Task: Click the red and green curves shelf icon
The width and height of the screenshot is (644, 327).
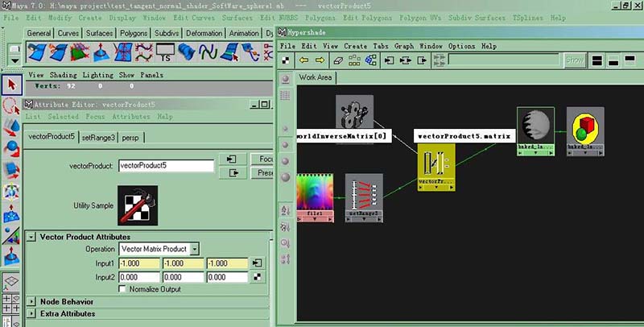Action: coord(144,52)
